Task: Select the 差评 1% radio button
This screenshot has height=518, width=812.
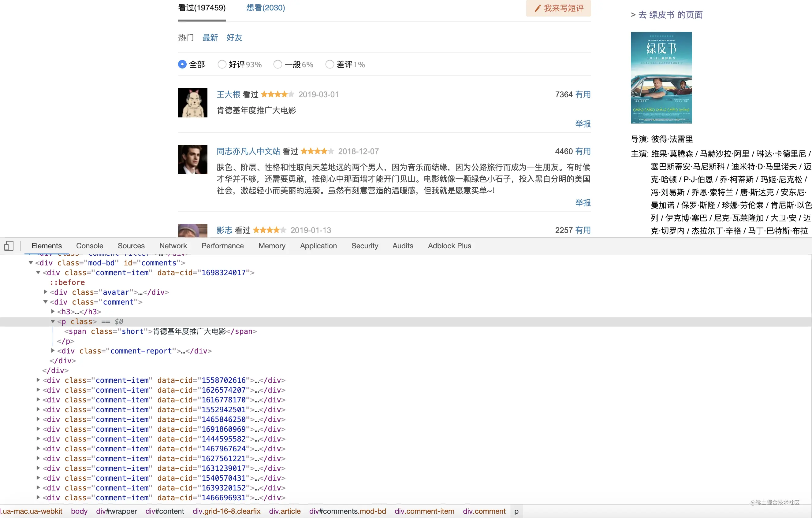Action: [x=330, y=64]
